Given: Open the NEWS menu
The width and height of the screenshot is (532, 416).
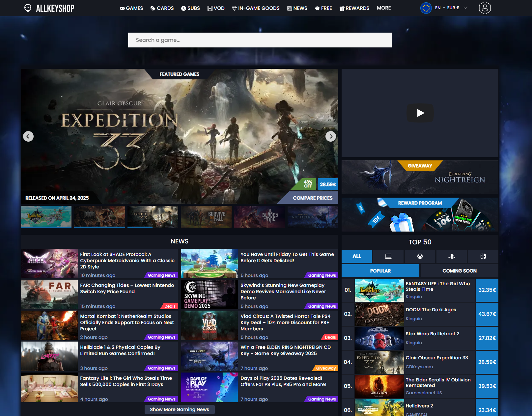Looking at the screenshot, I should [x=297, y=8].
